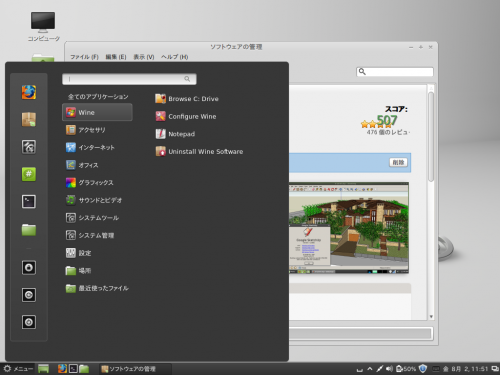The width and height of the screenshot is (500, 375).
Task: Launch Terminal from panel launcher
Action: coord(73,369)
